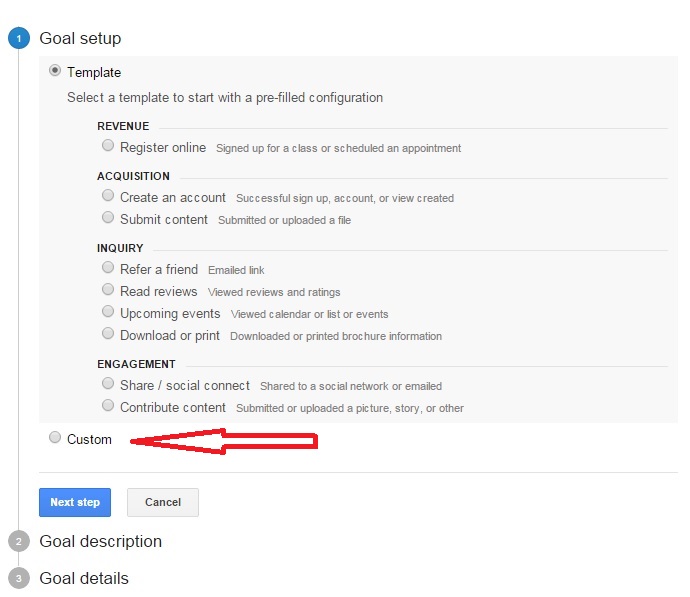Open the Goal setup section heading

pos(81,39)
